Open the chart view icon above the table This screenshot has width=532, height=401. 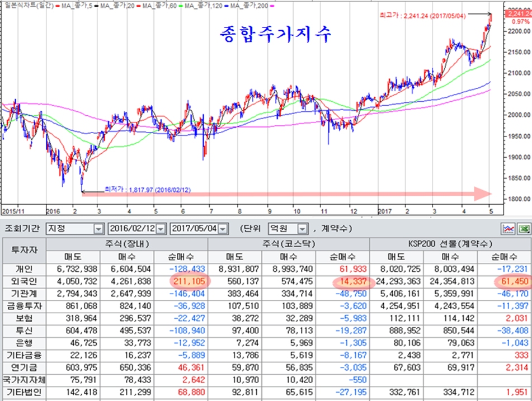[x=509, y=229]
